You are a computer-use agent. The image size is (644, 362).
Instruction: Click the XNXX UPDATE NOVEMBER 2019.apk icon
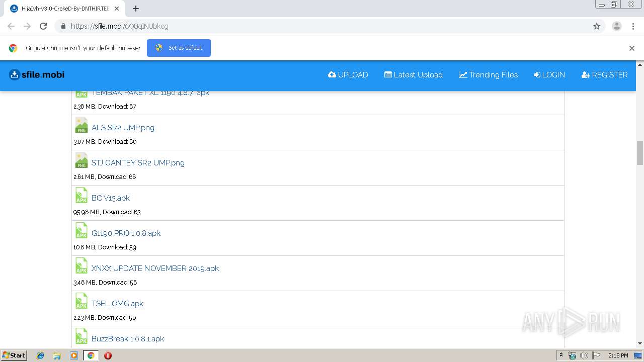[81, 265]
